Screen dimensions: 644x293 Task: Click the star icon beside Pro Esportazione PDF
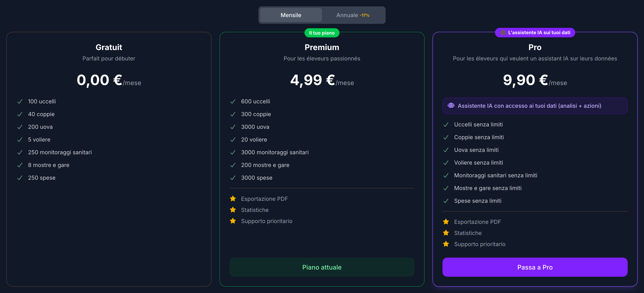tap(446, 222)
